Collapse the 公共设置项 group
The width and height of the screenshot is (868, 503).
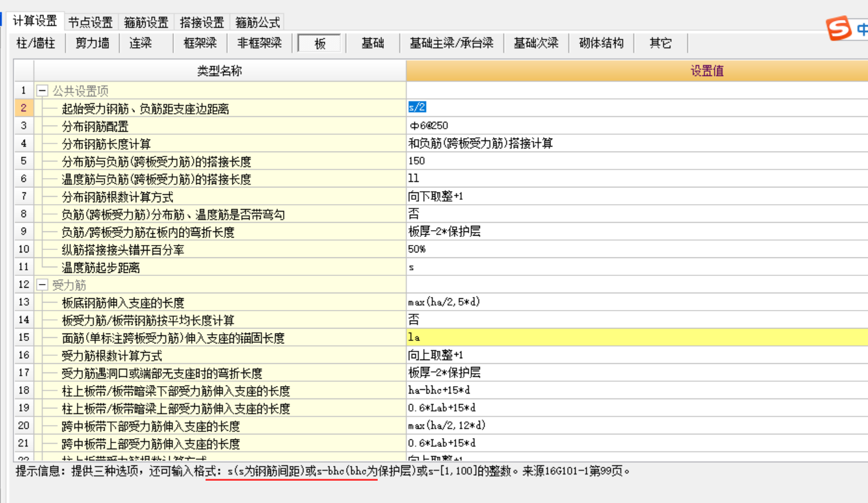[42, 91]
